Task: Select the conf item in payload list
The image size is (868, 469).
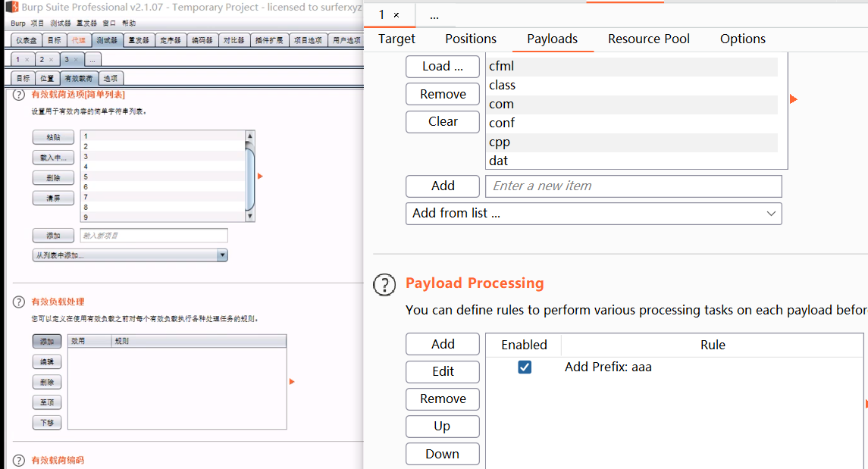Action: [631, 123]
